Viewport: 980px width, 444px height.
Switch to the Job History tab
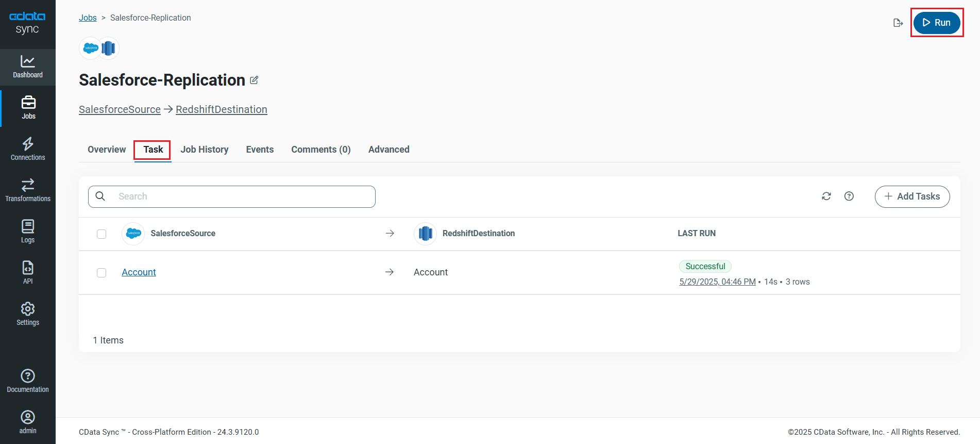click(x=205, y=150)
